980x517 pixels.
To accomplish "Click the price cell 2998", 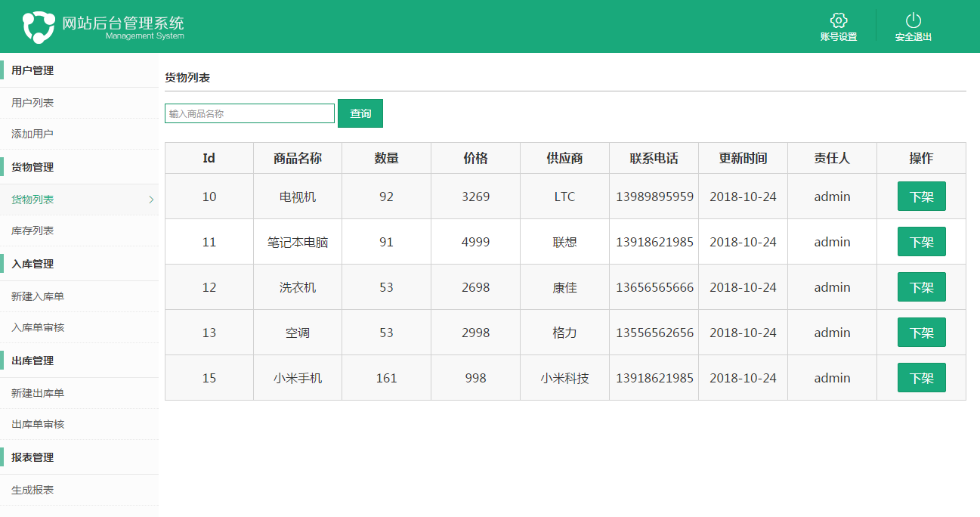I will 475,333.
